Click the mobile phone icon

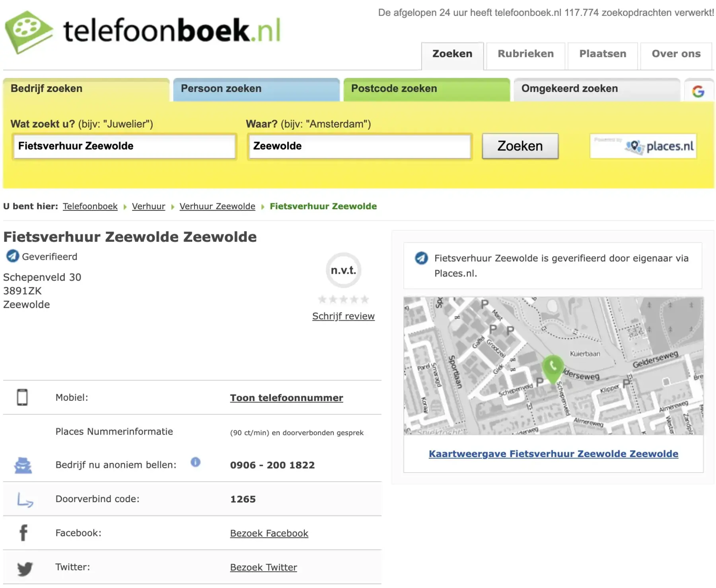22,397
